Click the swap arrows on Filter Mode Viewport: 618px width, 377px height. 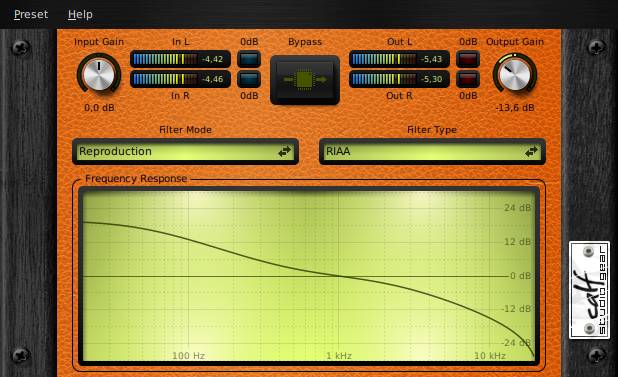(284, 151)
